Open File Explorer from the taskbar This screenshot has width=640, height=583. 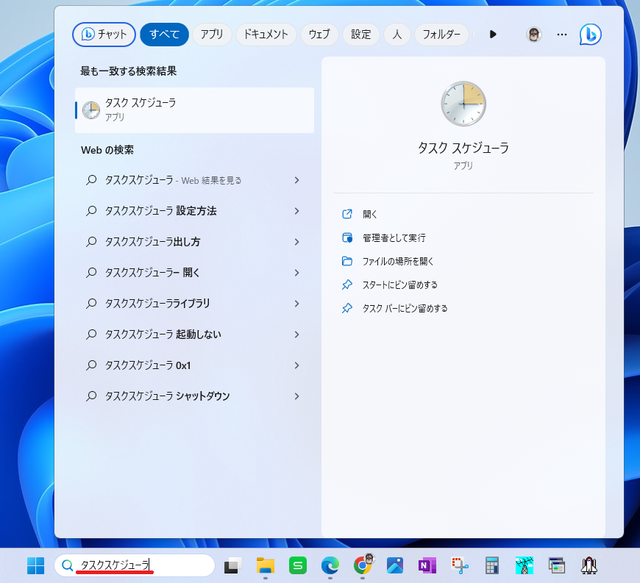[x=265, y=565]
